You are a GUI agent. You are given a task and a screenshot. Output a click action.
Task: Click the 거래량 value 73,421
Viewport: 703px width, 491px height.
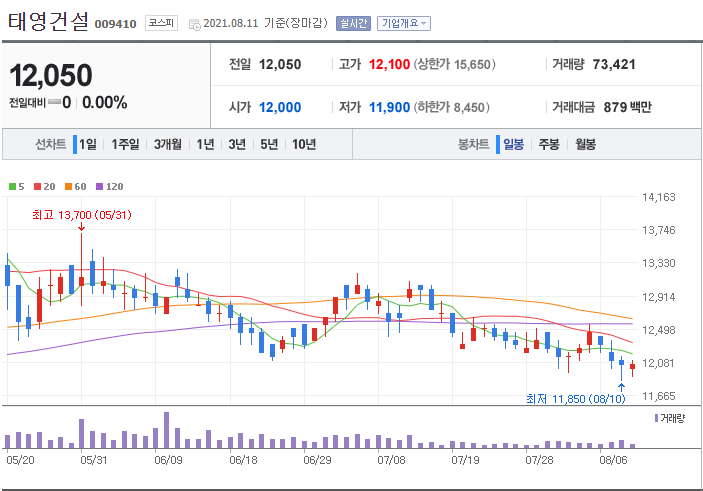click(x=614, y=65)
